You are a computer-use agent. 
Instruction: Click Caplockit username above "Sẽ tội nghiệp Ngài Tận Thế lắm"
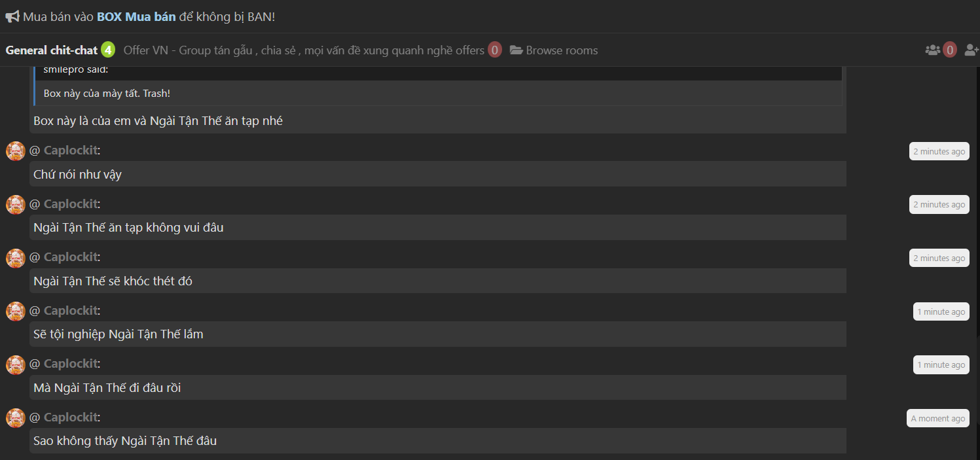pos(71,311)
